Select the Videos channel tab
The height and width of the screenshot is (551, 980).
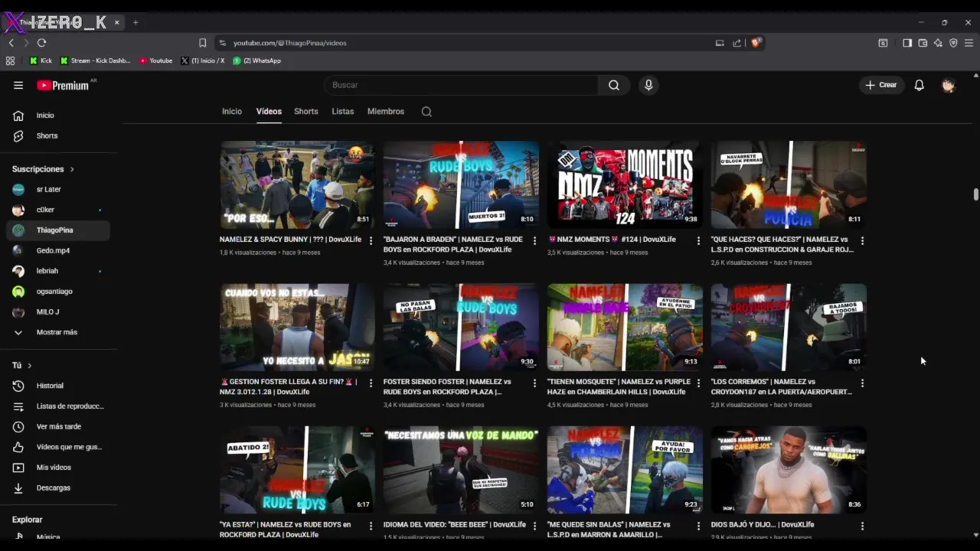coord(269,112)
